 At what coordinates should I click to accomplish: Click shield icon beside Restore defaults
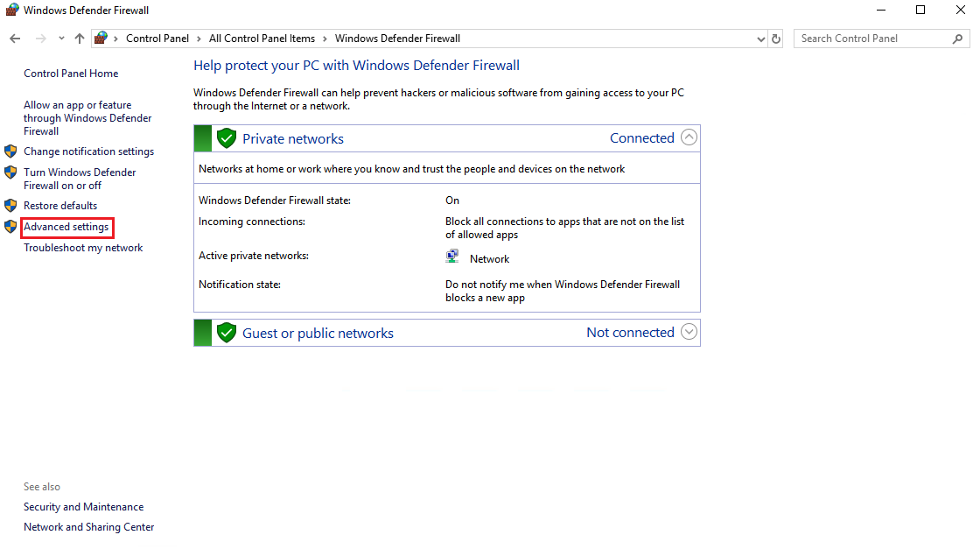tap(10, 206)
